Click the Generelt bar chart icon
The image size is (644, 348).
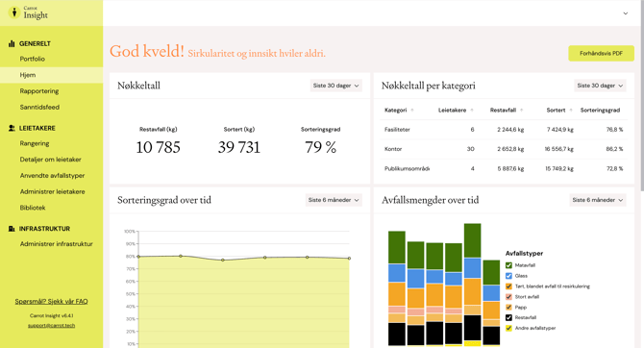12,43
